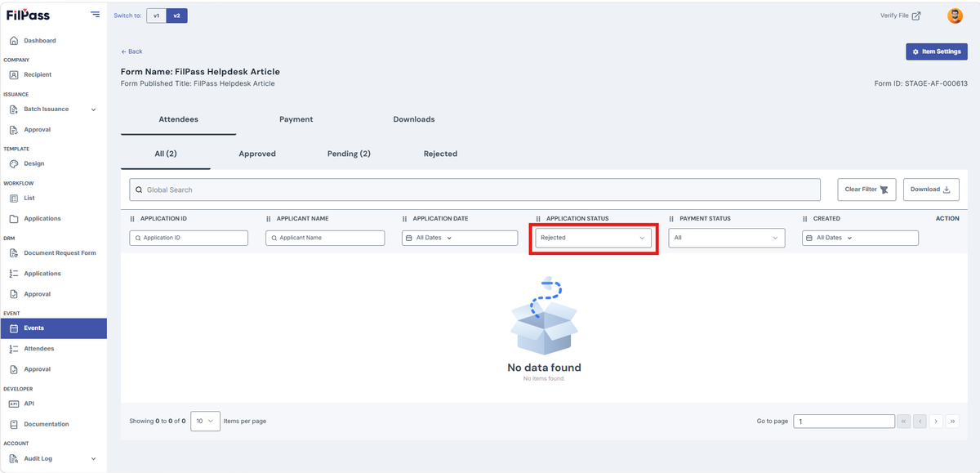Click the Dashboard home icon
Viewport: 980px width, 473px height.
coord(14,41)
